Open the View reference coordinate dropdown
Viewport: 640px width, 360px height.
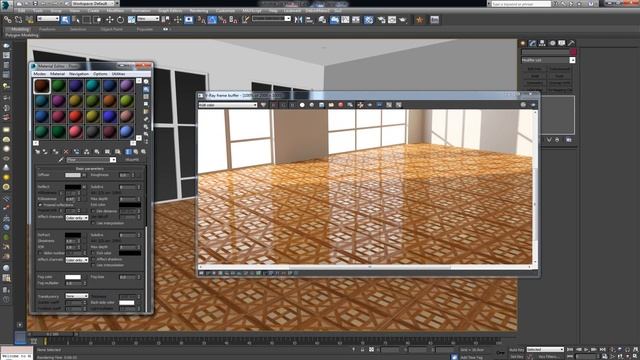click(148, 19)
